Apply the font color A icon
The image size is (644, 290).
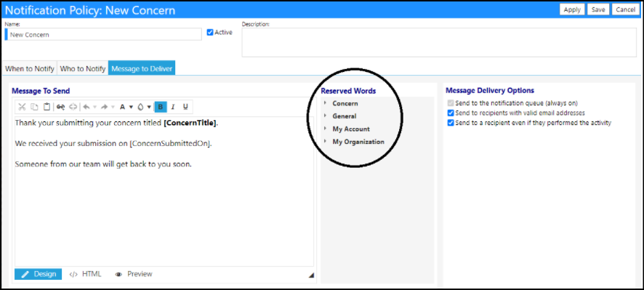tap(122, 107)
